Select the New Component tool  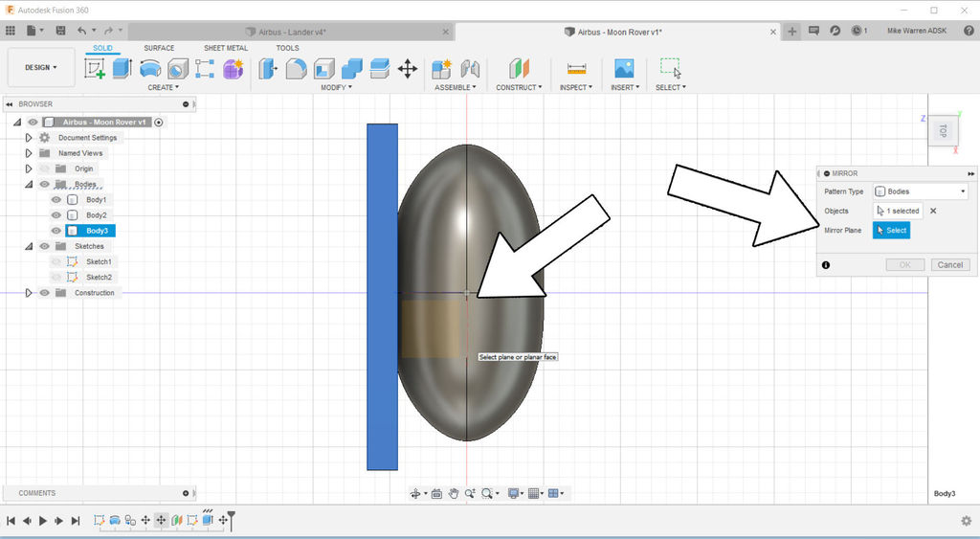pyautogui.click(x=441, y=69)
